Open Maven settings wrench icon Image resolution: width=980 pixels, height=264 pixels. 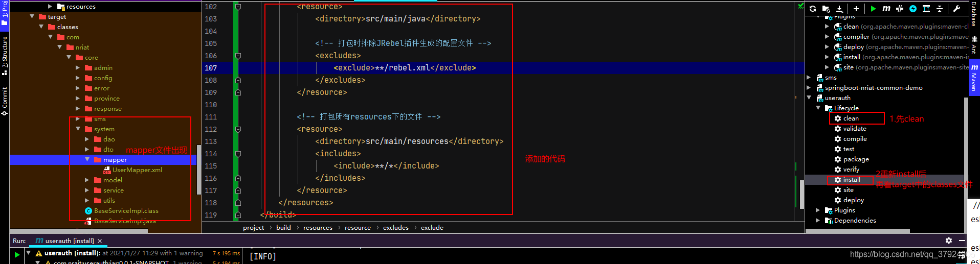pos(956,9)
